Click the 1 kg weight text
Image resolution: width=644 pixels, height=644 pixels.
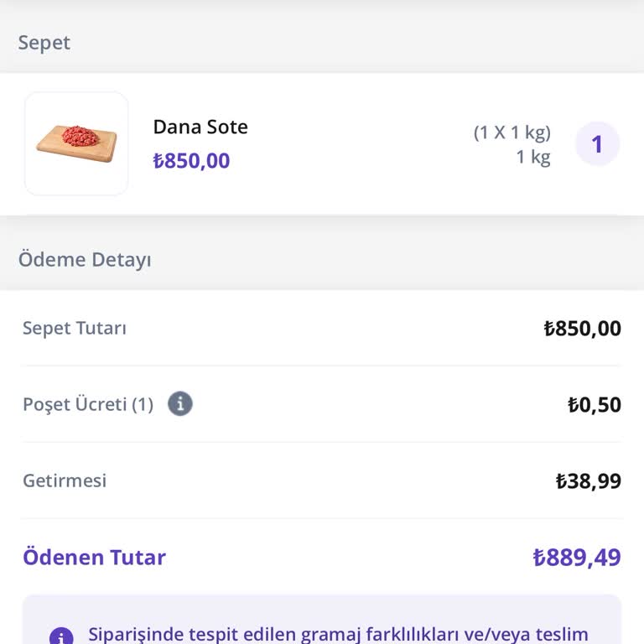coord(533,158)
